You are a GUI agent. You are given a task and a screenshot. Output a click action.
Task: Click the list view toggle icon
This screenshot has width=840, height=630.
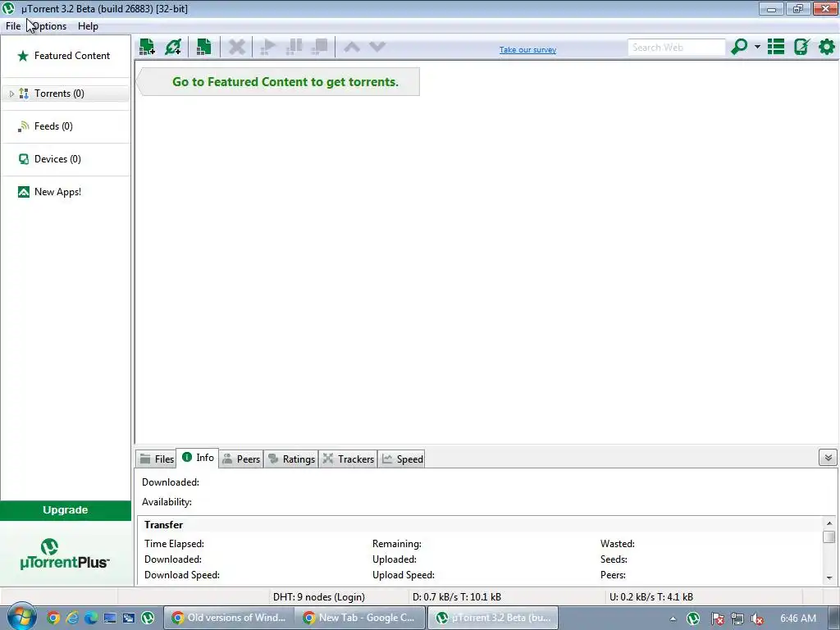776,47
